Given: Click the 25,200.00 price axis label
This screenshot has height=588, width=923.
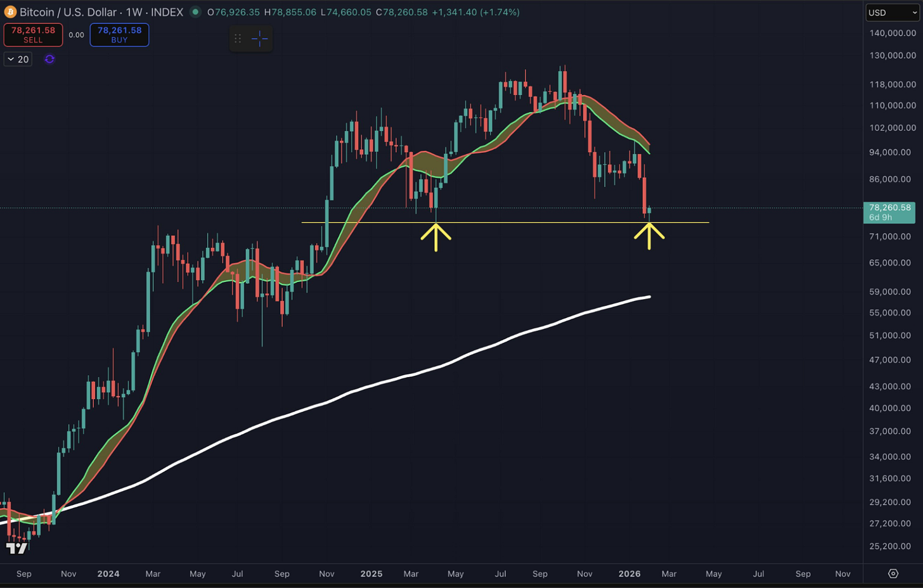Looking at the screenshot, I should (x=890, y=546).
